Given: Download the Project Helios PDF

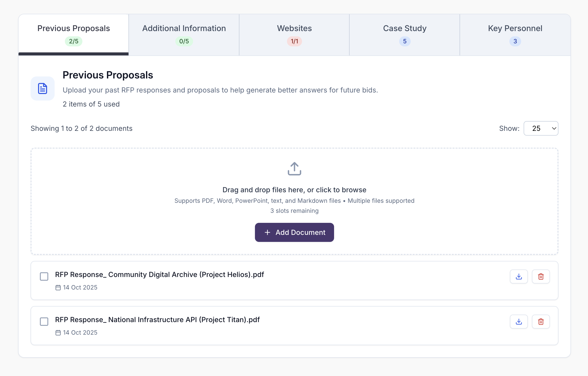Looking at the screenshot, I should click(x=519, y=276).
